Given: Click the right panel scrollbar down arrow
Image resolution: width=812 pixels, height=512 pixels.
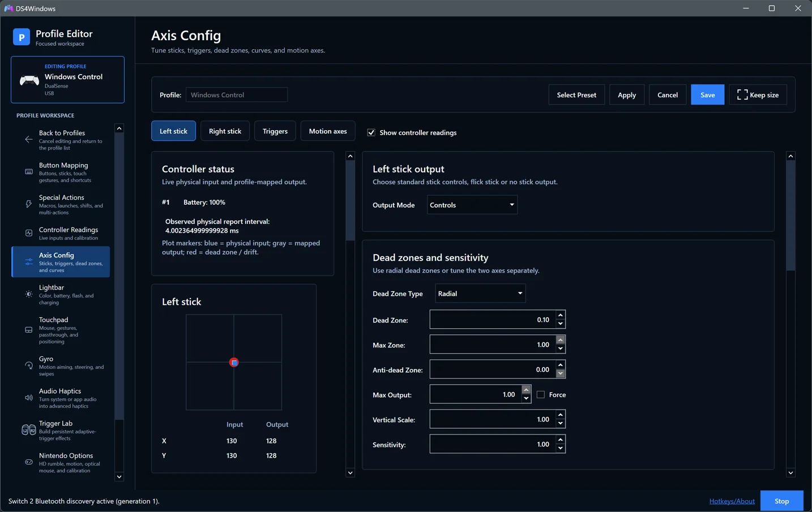Looking at the screenshot, I should 790,473.
